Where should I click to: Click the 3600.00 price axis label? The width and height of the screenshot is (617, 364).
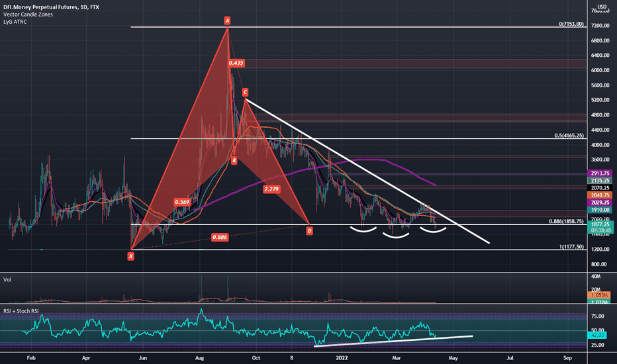(x=600, y=159)
